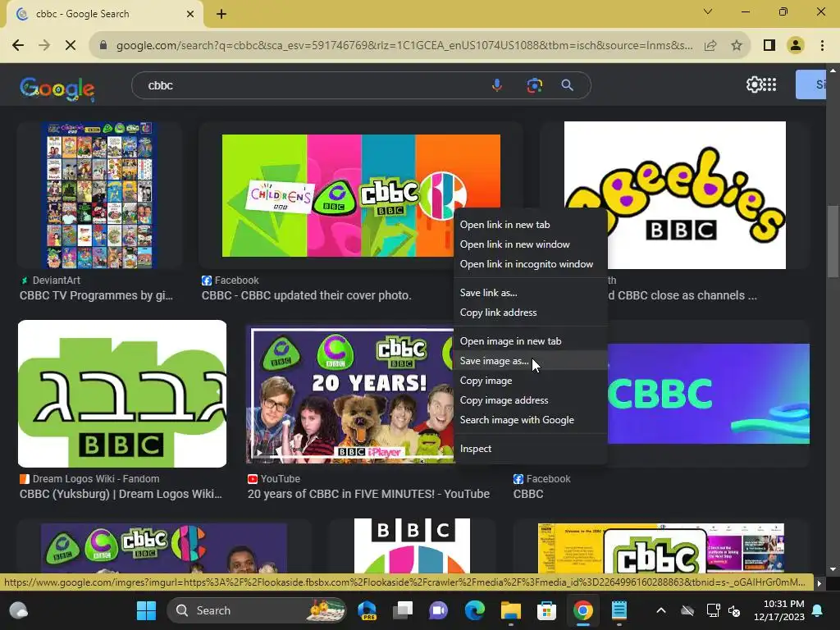Click the address bar URL
The image size is (840, 630).
point(404,46)
